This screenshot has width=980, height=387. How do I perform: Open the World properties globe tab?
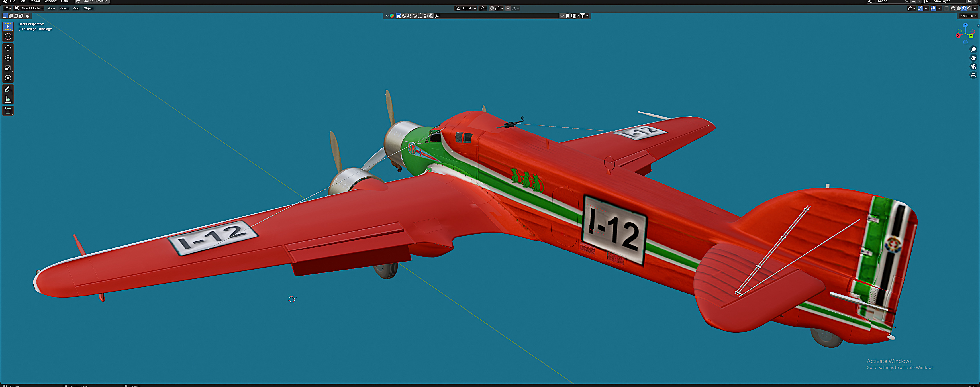click(415, 16)
